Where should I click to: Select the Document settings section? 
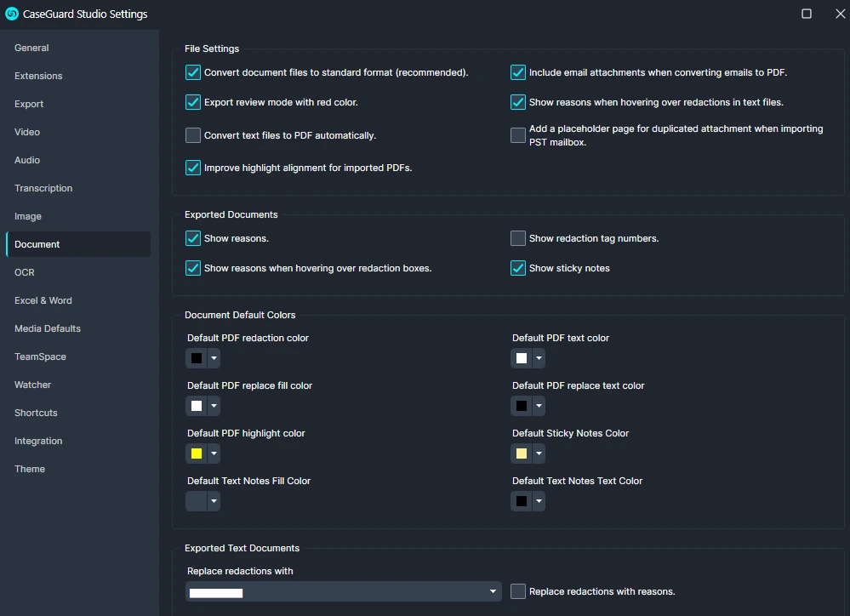[78, 244]
